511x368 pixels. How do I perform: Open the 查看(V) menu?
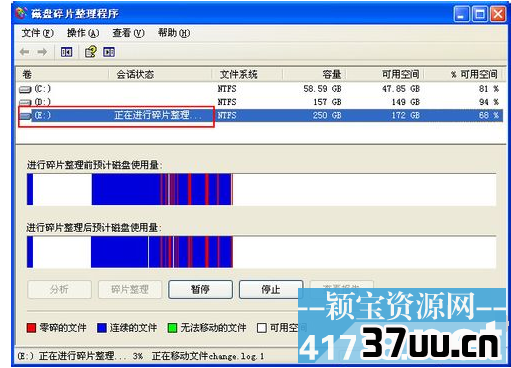[128, 33]
